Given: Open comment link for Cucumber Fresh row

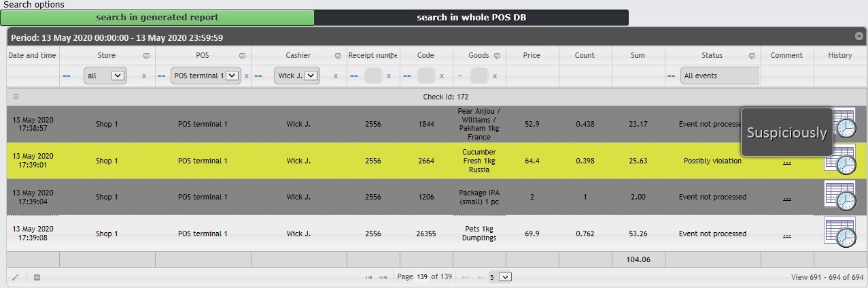Looking at the screenshot, I should click(x=786, y=162).
